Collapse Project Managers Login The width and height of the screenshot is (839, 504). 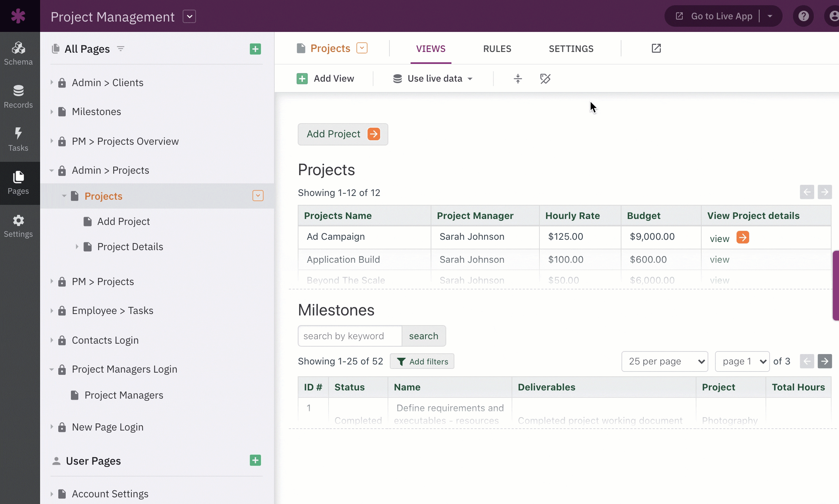(x=52, y=369)
